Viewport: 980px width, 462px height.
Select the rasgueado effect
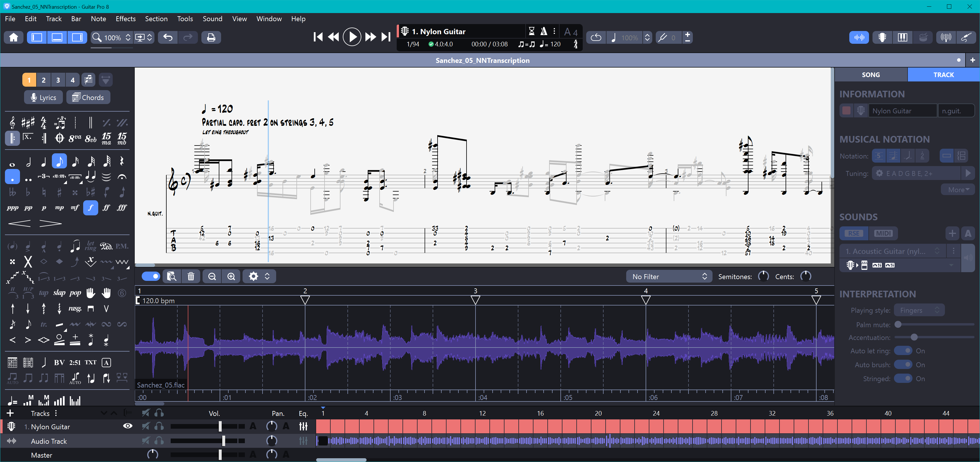click(x=74, y=309)
